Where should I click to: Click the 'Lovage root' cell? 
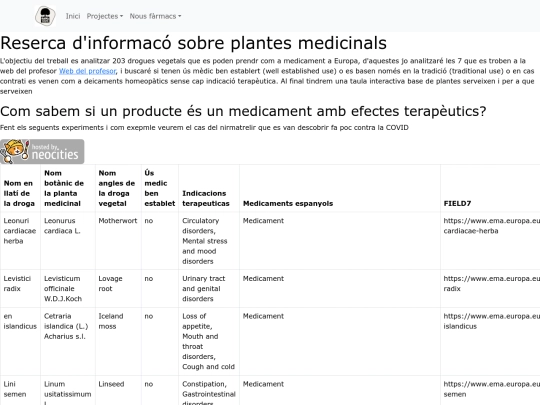[x=118, y=289]
